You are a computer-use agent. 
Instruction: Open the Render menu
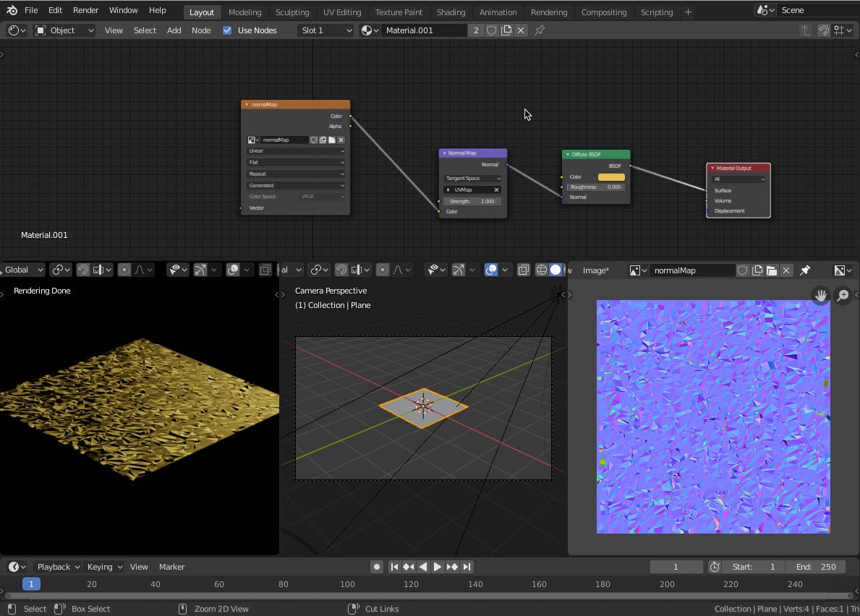[x=85, y=10]
